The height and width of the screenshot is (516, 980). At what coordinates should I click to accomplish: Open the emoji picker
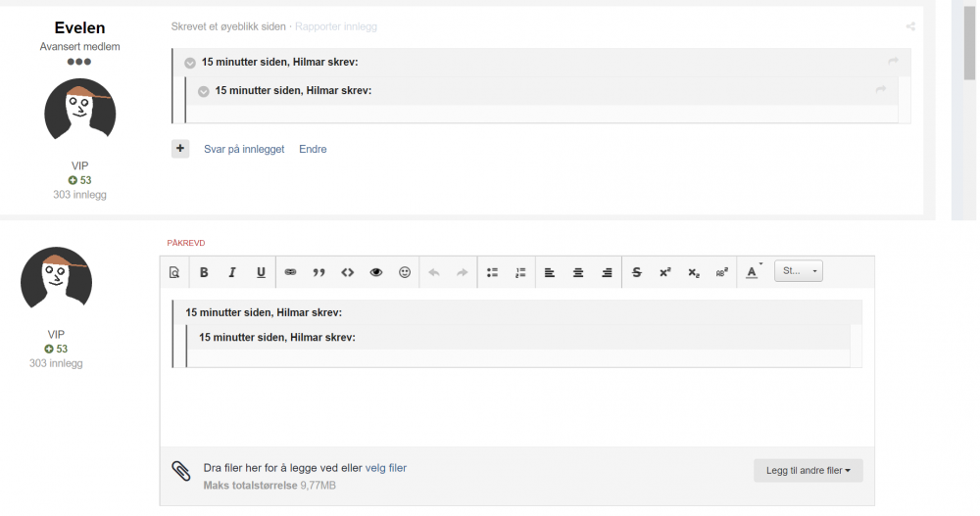(405, 272)
